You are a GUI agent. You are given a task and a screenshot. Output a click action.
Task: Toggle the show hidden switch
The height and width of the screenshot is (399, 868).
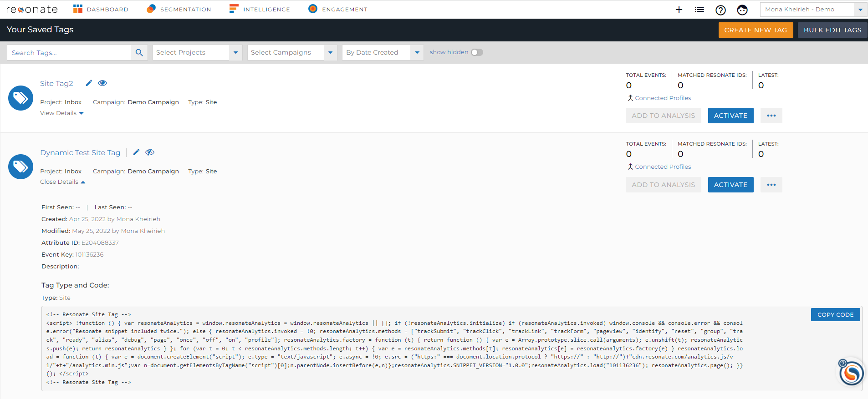(x=477, y=52)
